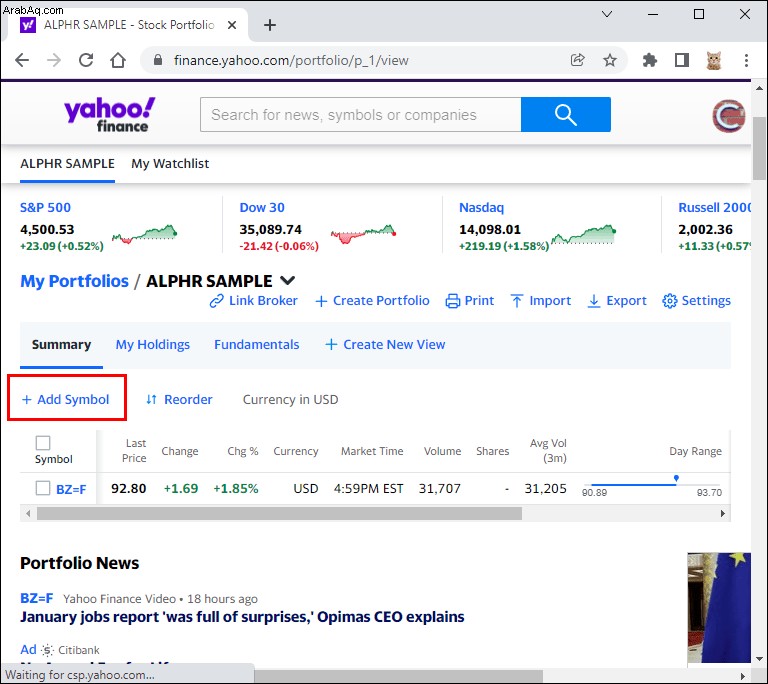Open the Nasdaq index link
Screen dimensions: 768x684
coord(481,208)
